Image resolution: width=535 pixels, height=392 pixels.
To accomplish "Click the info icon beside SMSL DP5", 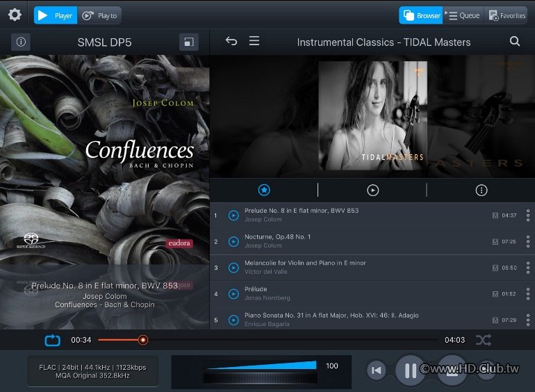I will pos(21,42).
